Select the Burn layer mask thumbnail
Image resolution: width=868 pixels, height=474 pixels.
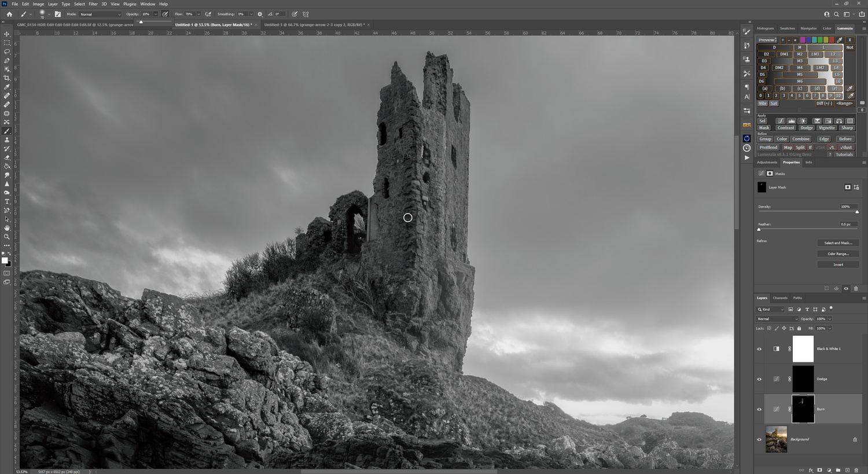point(803,409)
